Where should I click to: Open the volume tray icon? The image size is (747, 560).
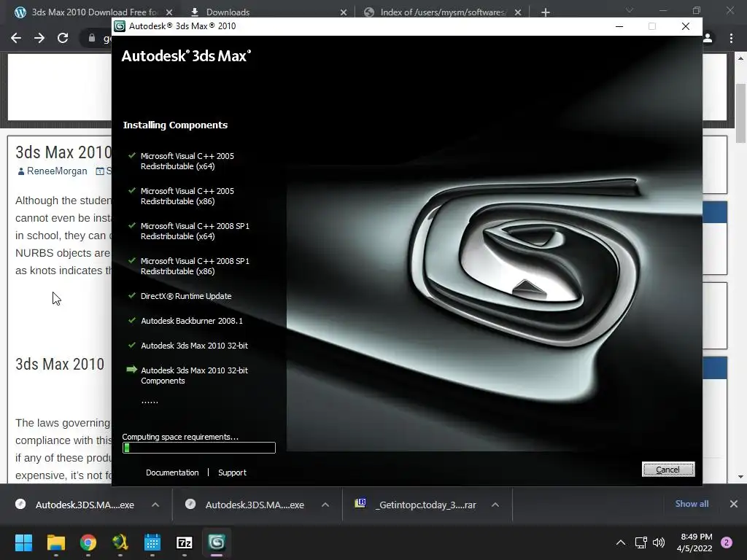click(659, 542)
